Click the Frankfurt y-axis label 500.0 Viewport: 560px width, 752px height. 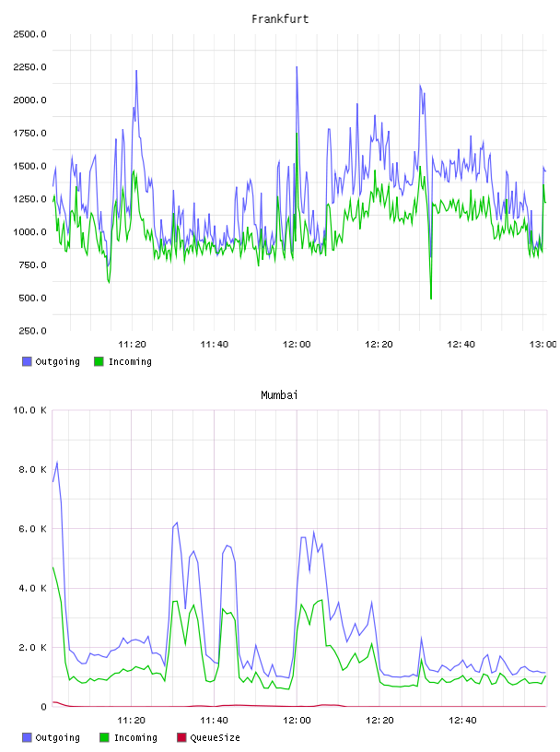(32, 299)
